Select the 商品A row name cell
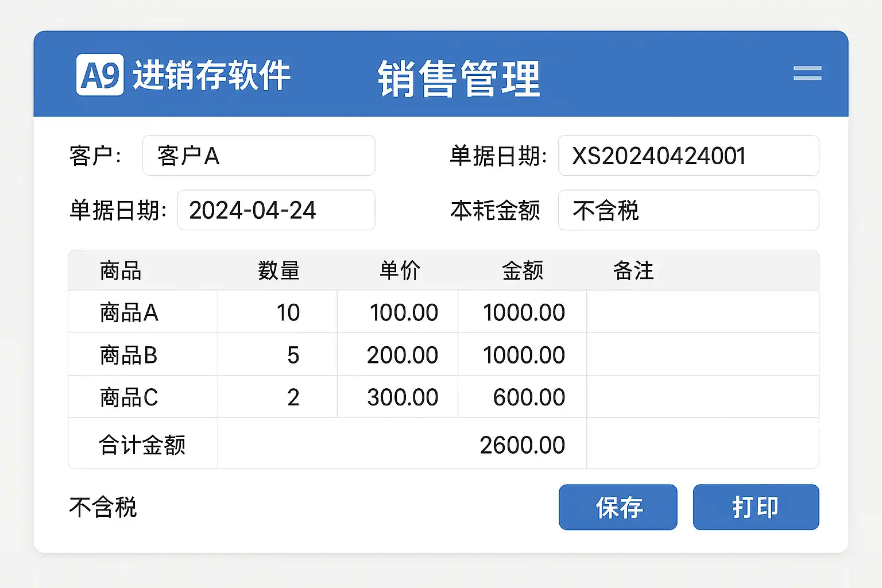This screenshot has width=882, height=588. click(x=129, y=313)
